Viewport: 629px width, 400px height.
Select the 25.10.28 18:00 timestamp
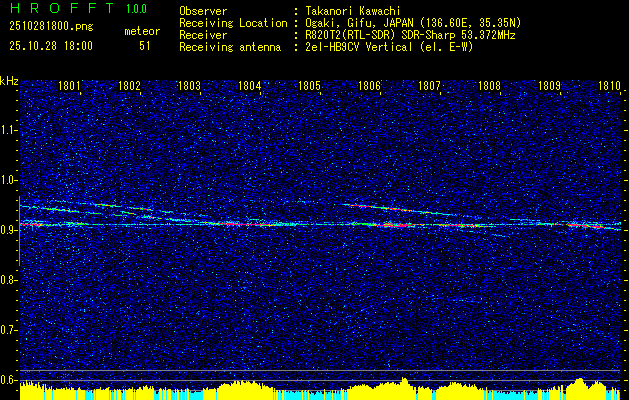point(51,45)
